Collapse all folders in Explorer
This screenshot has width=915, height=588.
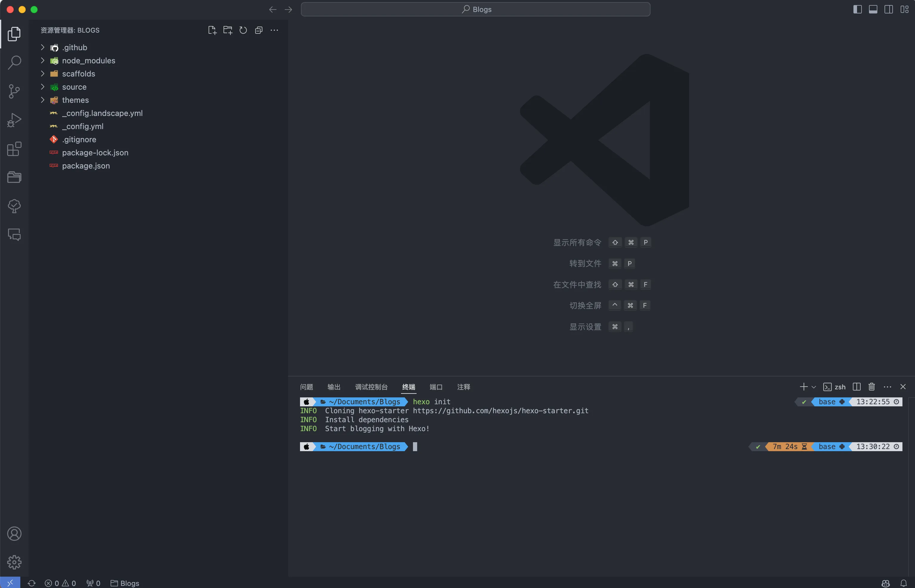tap(259, 30)
